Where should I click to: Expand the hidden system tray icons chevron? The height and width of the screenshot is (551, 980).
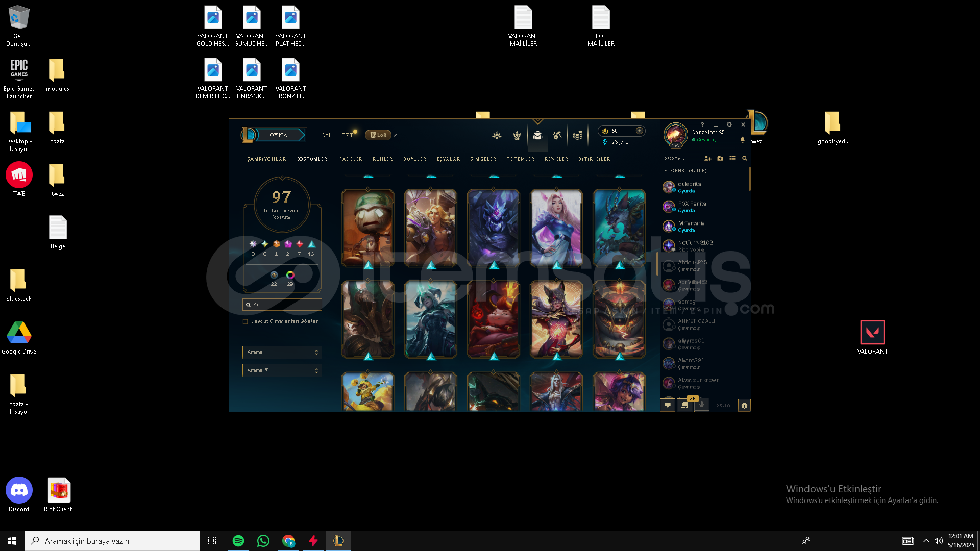coord(926,541)
